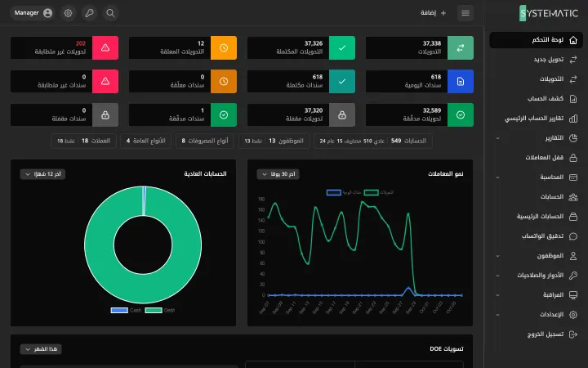Image resolution: width=588 pixels, height=368 pixels.
Task: Toggle Cash legend swatch in donut chart
Action: tap(119, 310)
